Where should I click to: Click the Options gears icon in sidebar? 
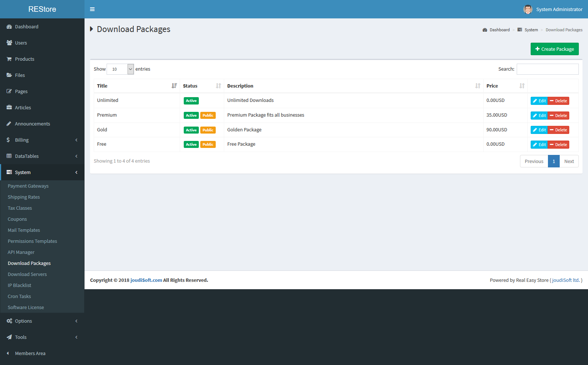(x=9, y=321)
